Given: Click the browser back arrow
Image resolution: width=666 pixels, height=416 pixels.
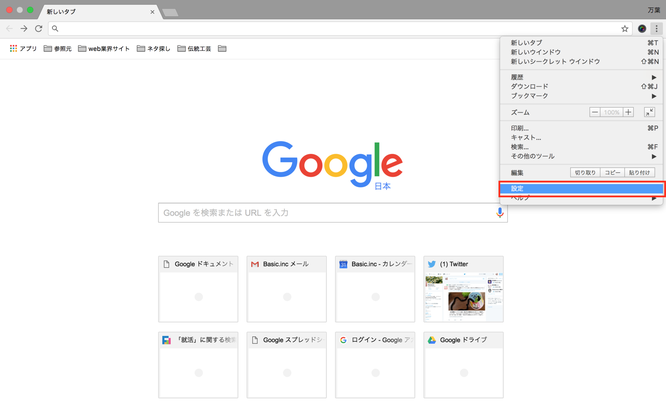Looking at the screenshot, I should click(x=9, y=28).
